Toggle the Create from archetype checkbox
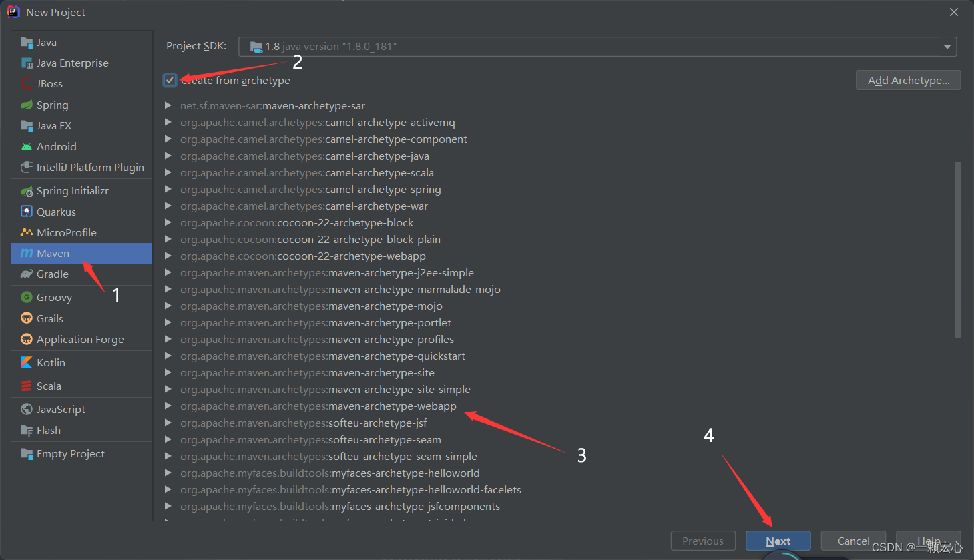The width and height of the screenshot is (974, 560). click(170, 80)
